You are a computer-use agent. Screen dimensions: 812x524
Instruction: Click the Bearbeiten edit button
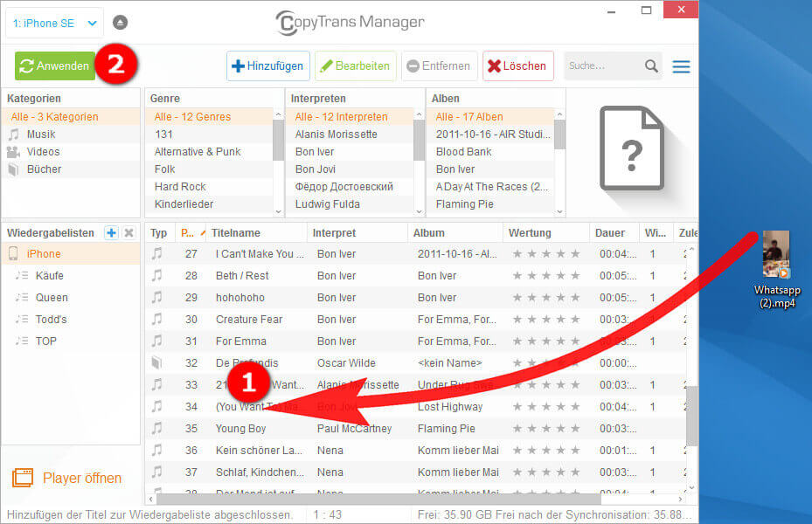click(x=355, y=65)
